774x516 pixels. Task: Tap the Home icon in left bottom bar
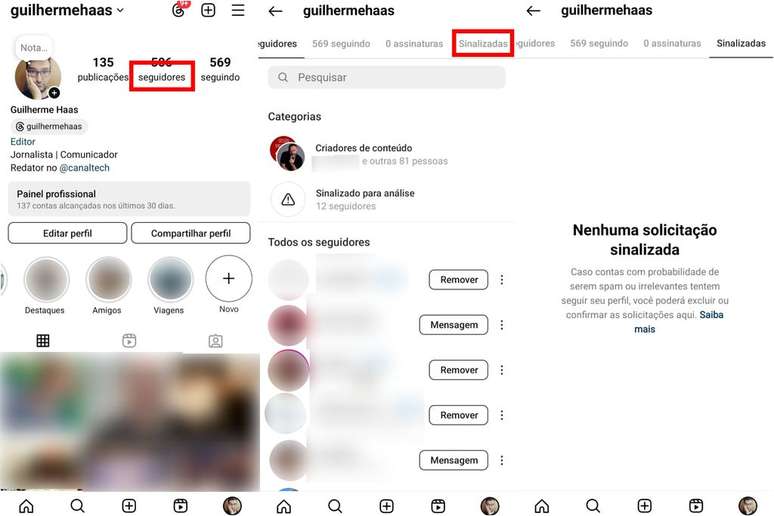26,506
